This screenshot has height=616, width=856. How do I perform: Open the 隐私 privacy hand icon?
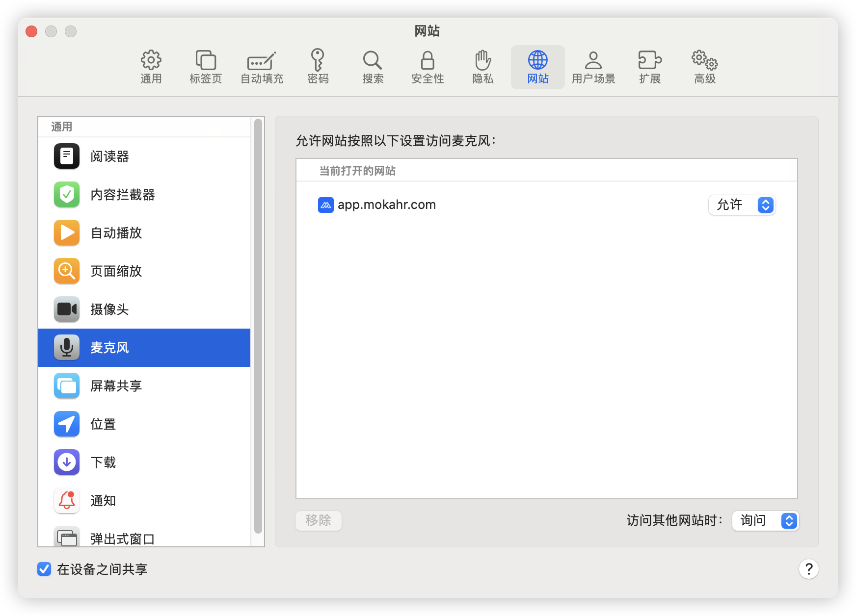482,67
